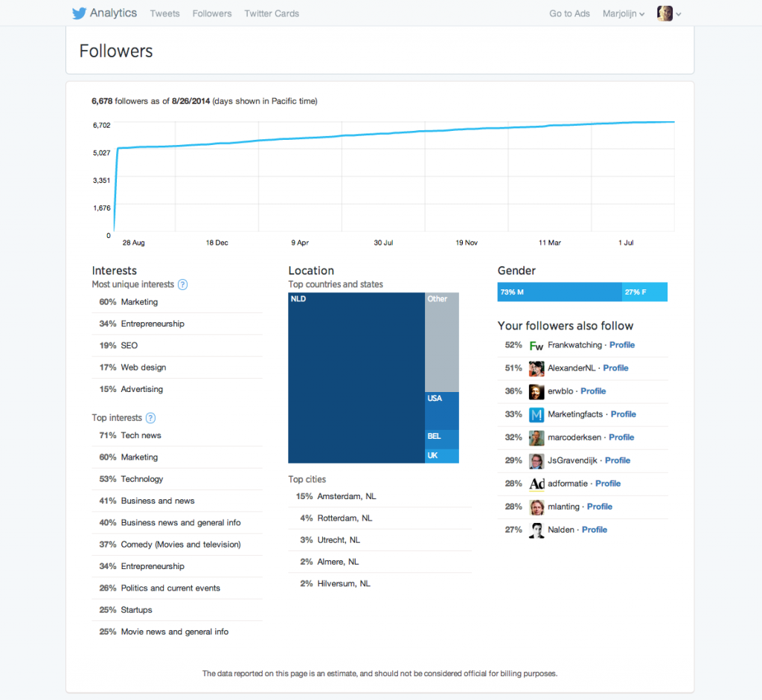Click the Twitter bird logo icon

79,13
